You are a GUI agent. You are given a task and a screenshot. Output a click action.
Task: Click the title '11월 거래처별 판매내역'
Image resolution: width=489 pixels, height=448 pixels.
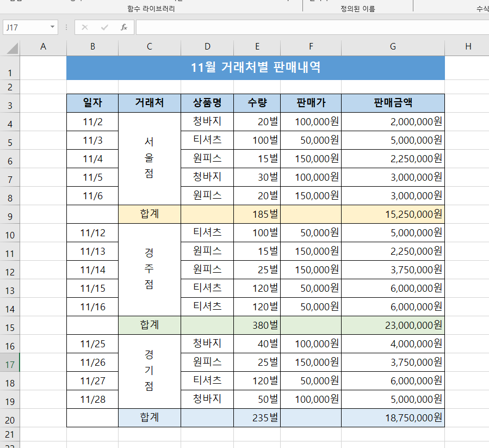coord(256,67)
